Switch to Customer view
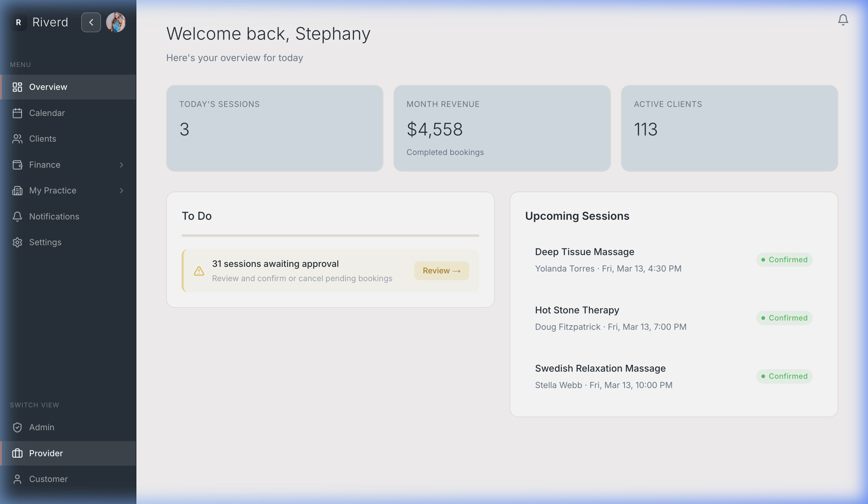This screenshot has width=868, height=504. pos(48,479)
